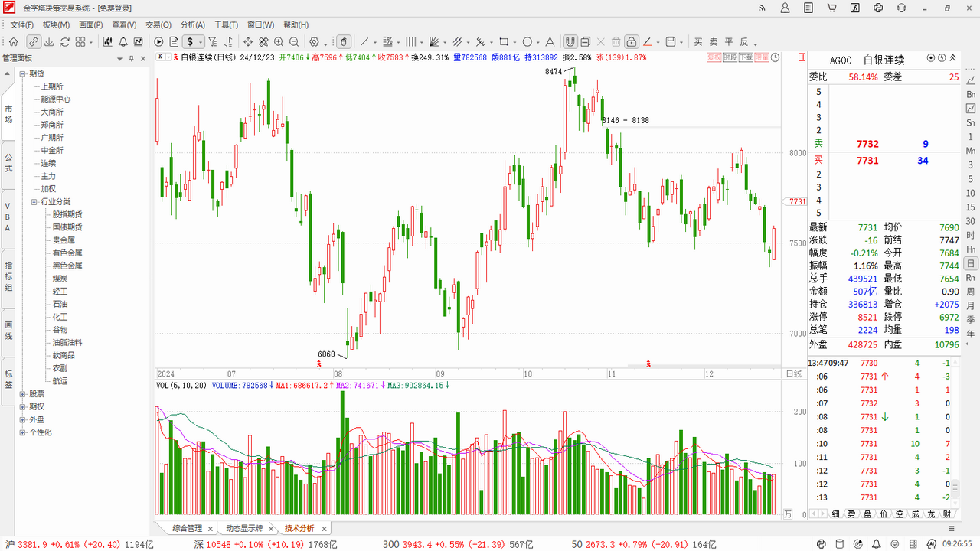
Task: Toggle the 复权 price adjustment button
Action: 714,57
